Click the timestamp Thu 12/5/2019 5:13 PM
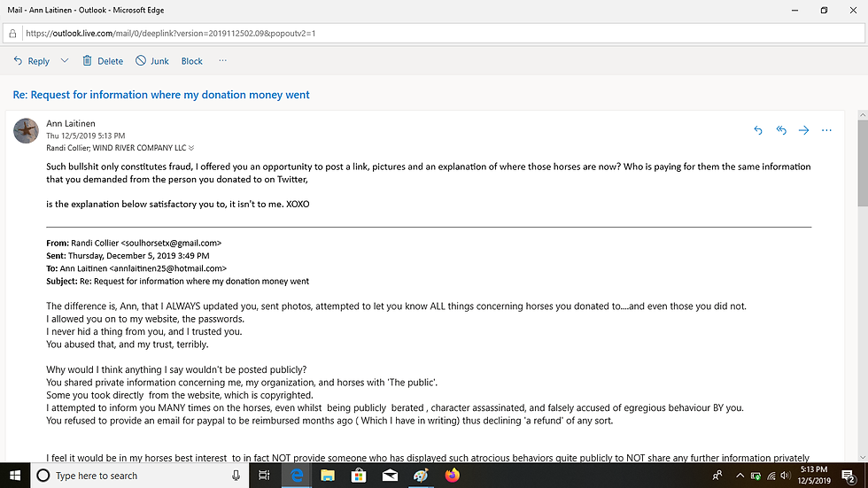Screen dimensions: 868x488 86,136
